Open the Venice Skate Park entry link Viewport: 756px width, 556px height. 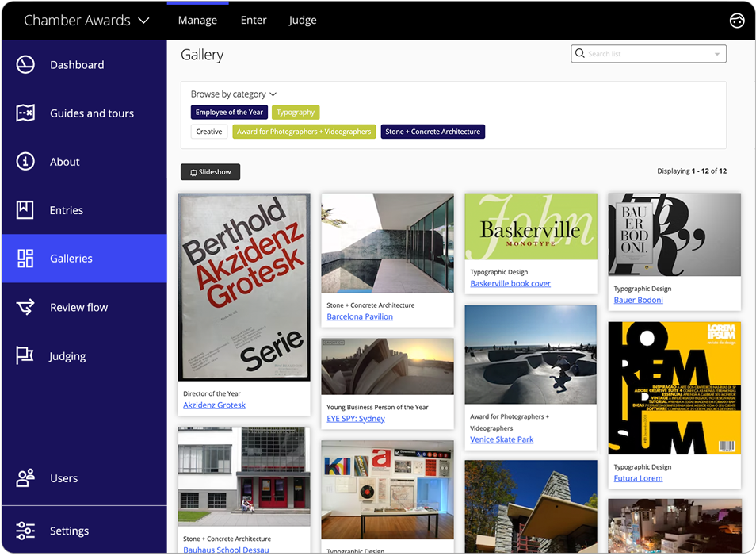tap(501, 439)
